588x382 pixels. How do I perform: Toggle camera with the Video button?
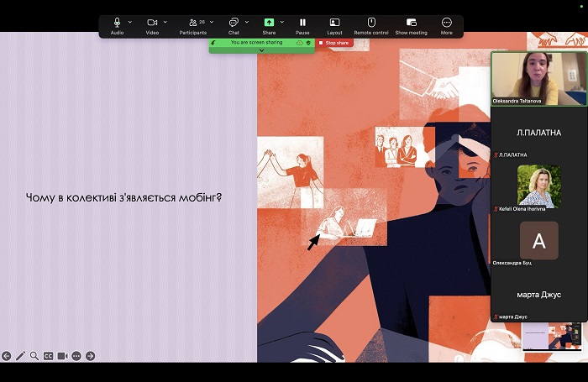pos(152,23)
